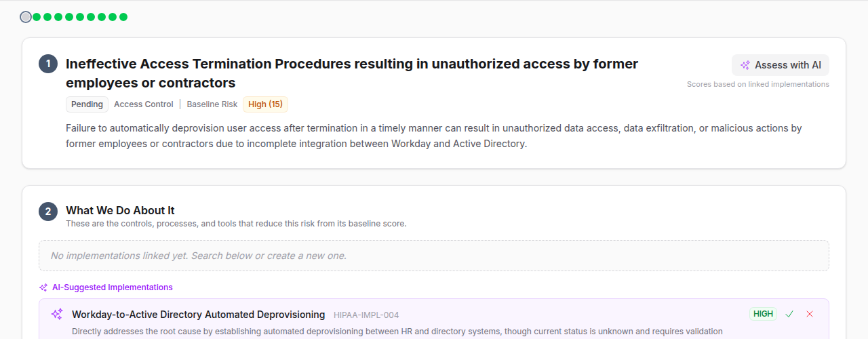Click the HIPAA-IMPL-004 identifier

(x=366, y=315)
